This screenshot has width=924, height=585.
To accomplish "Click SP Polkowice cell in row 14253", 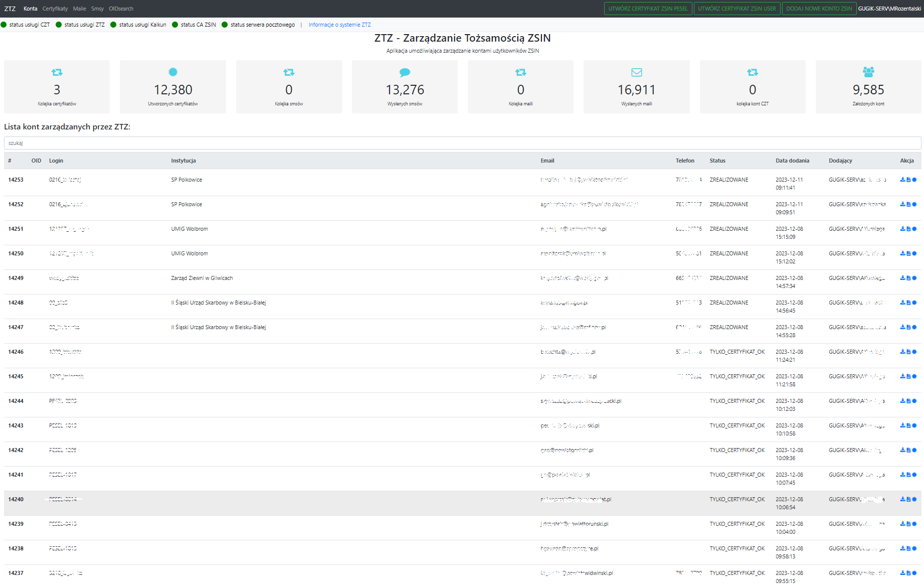I will coord(187,180).
